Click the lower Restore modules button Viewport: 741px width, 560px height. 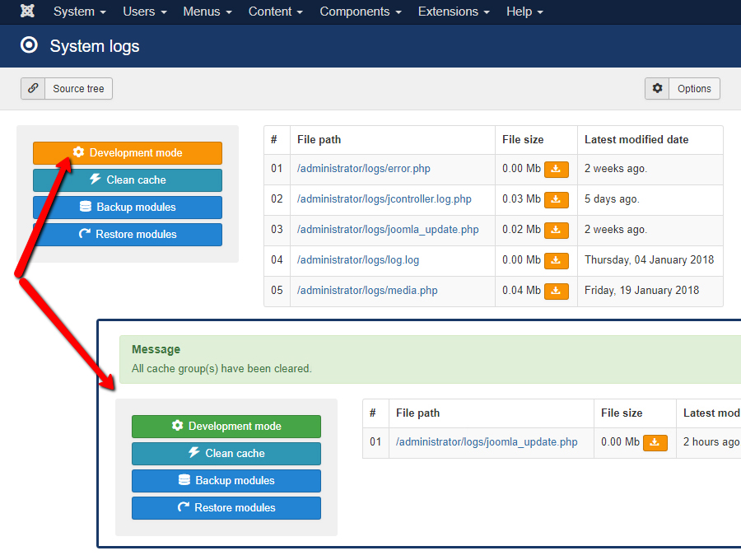226,508
